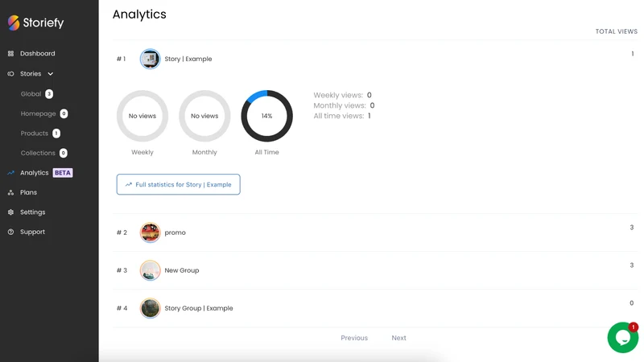Image resolution: width=644 pixels, height=362 pixels.
Task: Click the Weekly views: 0 text
Action: [343, 95]
